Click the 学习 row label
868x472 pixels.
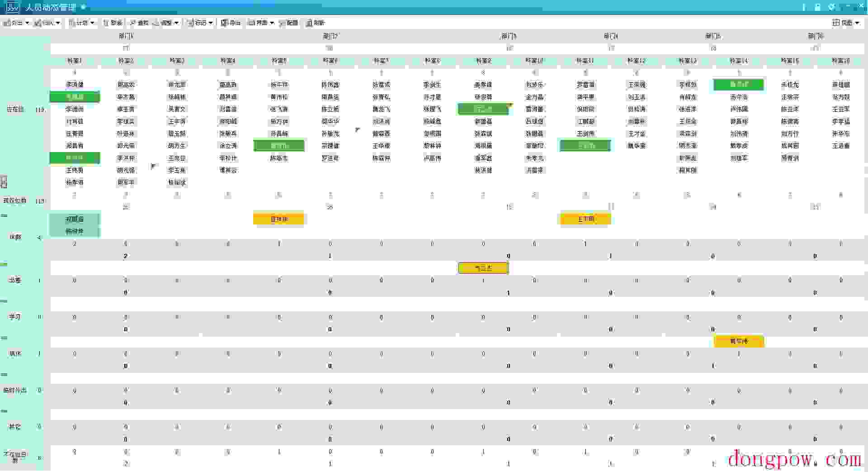pyautogui.click(x=15, y=317)
